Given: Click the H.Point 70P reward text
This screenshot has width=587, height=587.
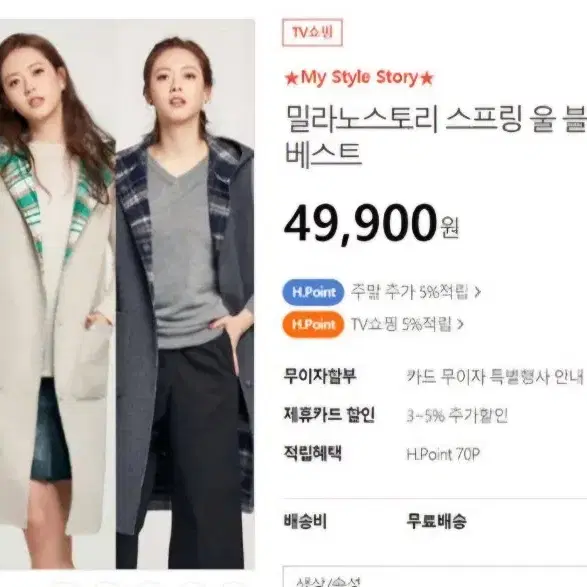Looking at the screenshot, I should (443, 454).
